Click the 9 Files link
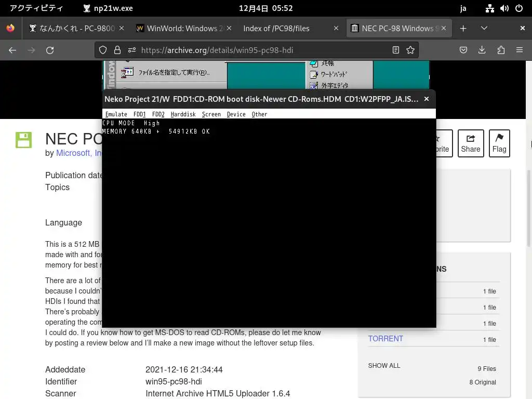 click(x=486, y=369)
